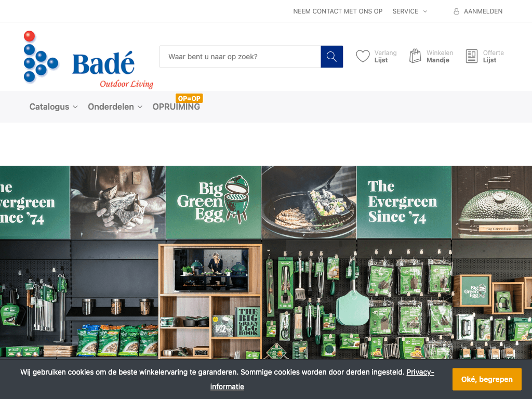Click the Badé Outdoor Living logo

click(x=88, y=59)
